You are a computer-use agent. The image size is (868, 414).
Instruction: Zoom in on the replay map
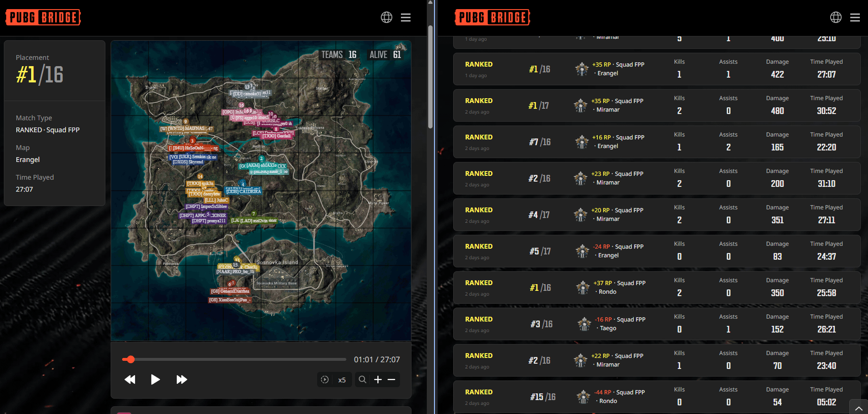coord(378,379)
